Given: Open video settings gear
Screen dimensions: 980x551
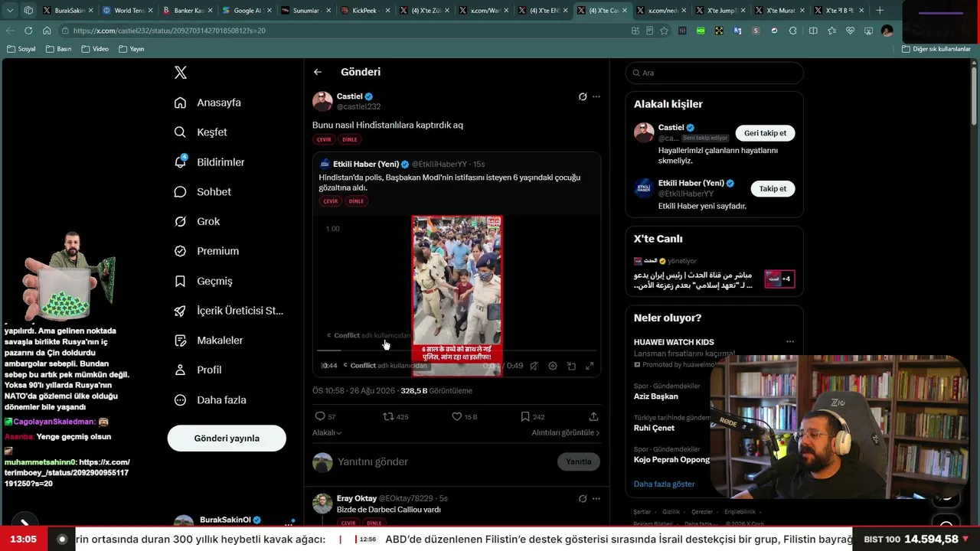Looking at the screenshot, I should tap(553, 366).
